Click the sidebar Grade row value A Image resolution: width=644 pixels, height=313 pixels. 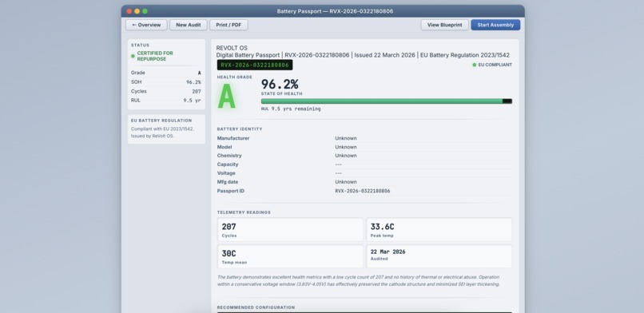pyautogui.click(x=199, y=73)
